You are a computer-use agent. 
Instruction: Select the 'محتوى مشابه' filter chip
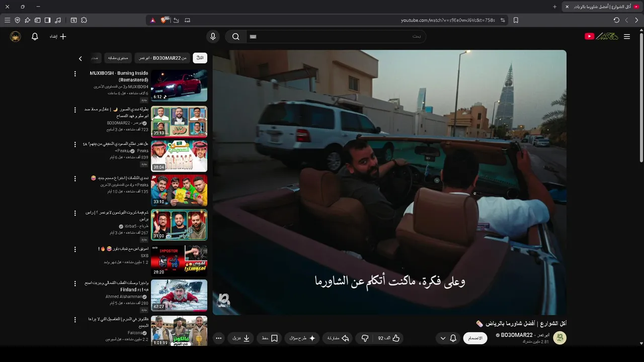118,58
